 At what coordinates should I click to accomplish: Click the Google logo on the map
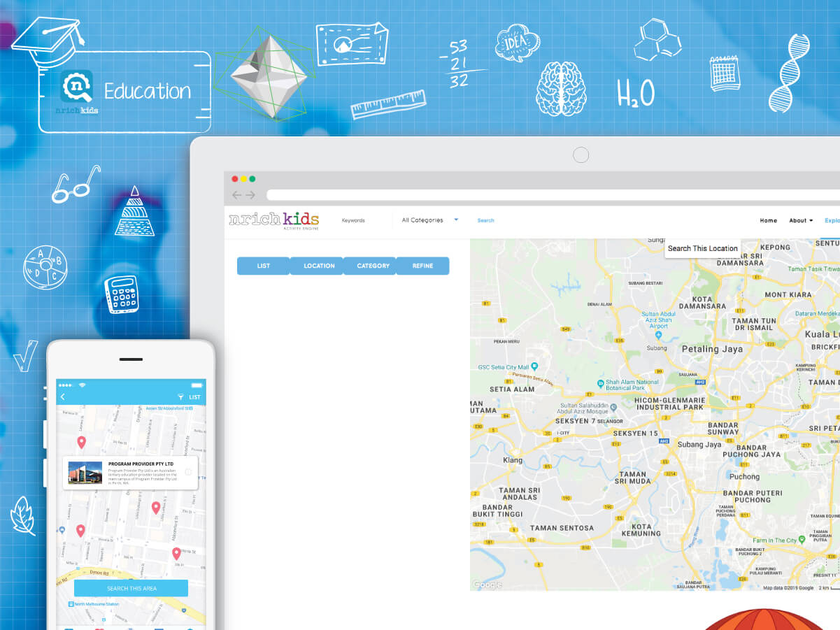[487, 585]
